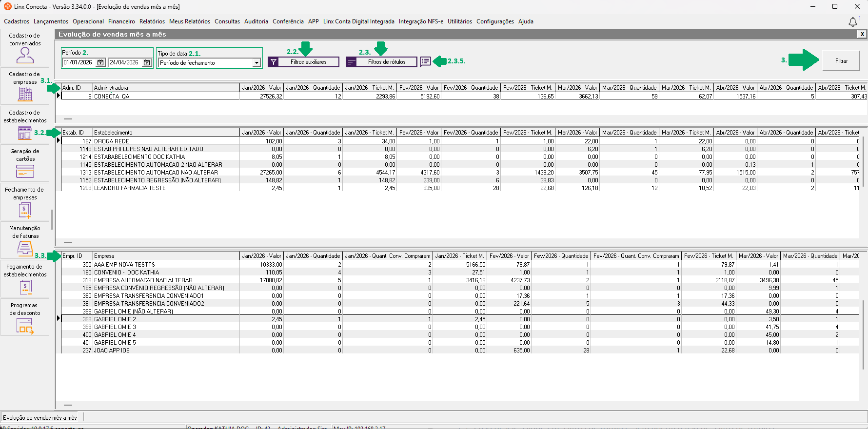Select the AAA EMP NOVA TESTTS company row
868x429 pixels.
click(460, 265)
